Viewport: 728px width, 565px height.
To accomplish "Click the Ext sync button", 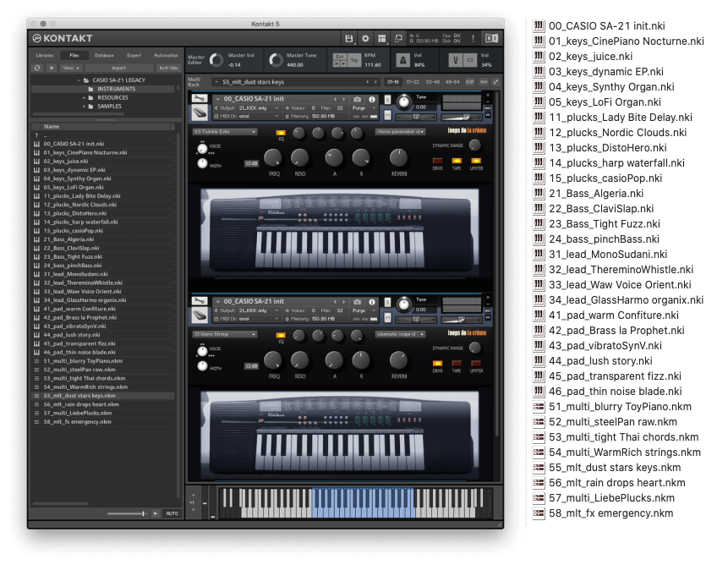I will [340, 57].
